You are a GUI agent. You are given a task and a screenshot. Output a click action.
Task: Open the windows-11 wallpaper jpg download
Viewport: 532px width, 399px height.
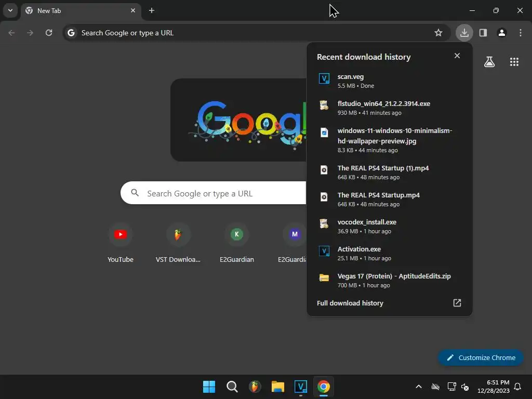390,140
